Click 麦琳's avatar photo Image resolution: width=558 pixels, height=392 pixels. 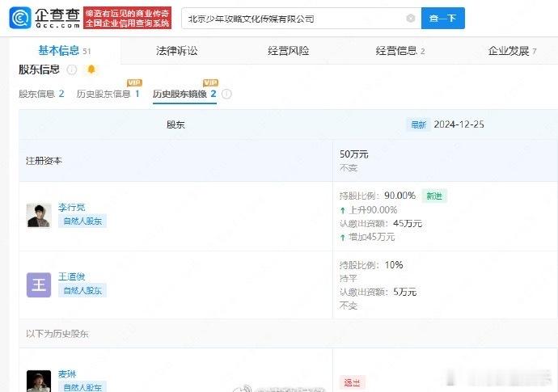39,381
